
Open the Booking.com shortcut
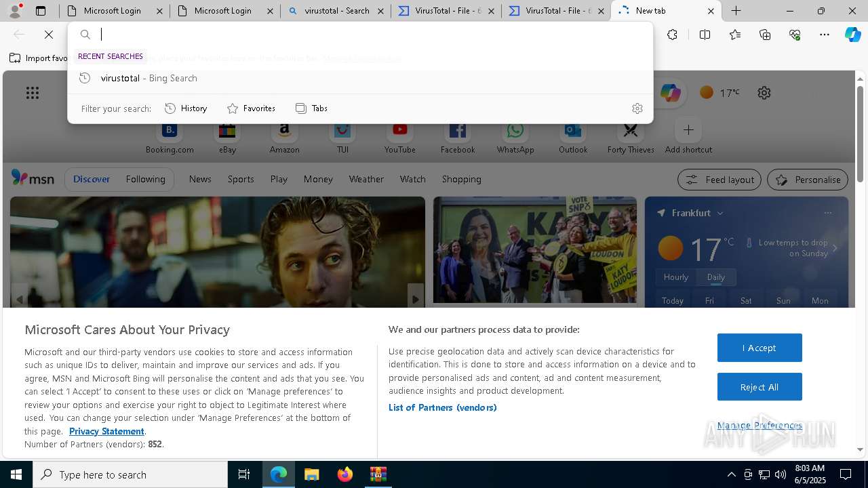point(170,138)
